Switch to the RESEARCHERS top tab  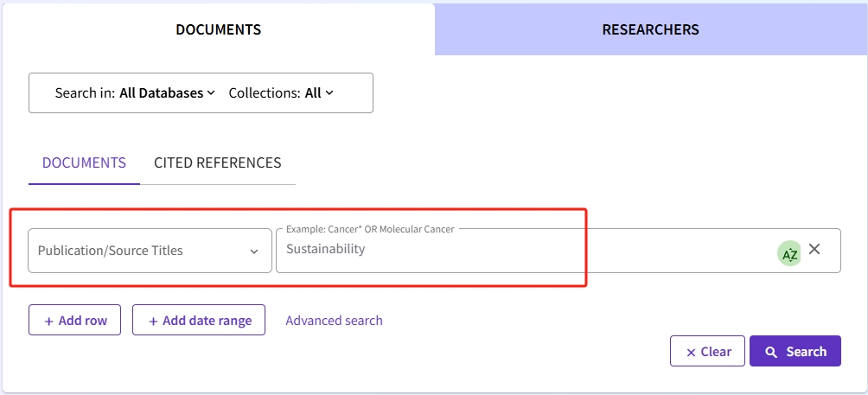pyautogui.click(x=650, y=29)
